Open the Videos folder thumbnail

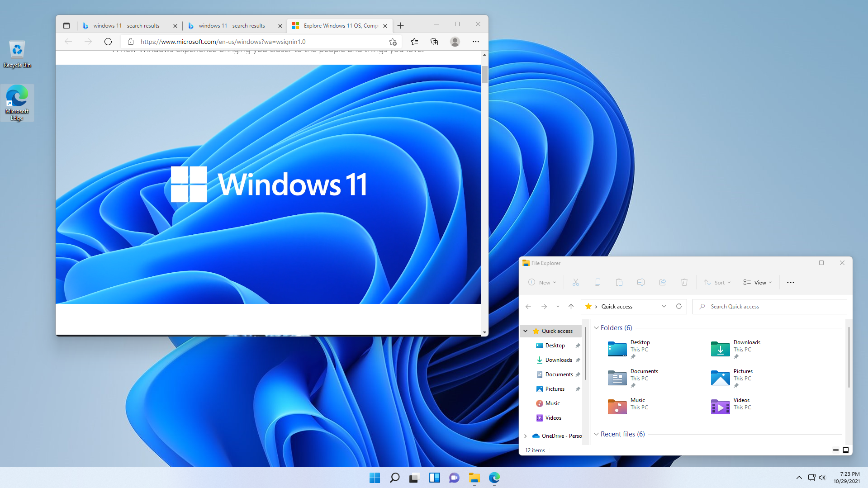720,407
